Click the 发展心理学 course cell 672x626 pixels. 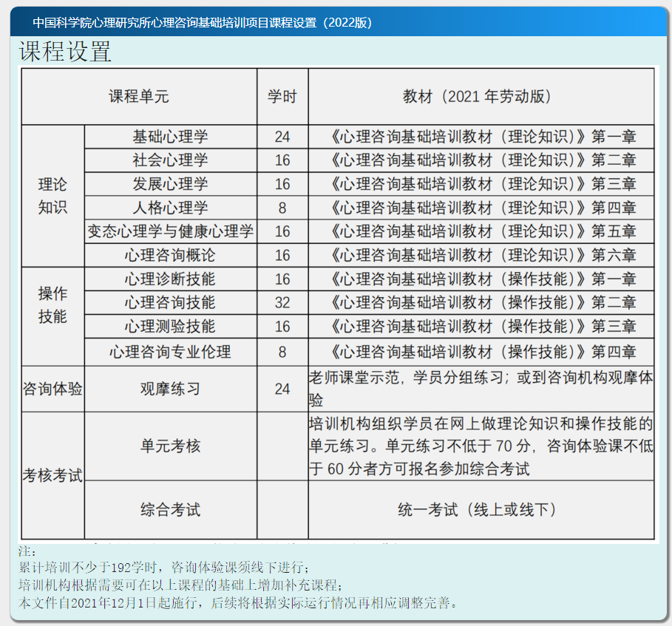[x=171, y=184]
